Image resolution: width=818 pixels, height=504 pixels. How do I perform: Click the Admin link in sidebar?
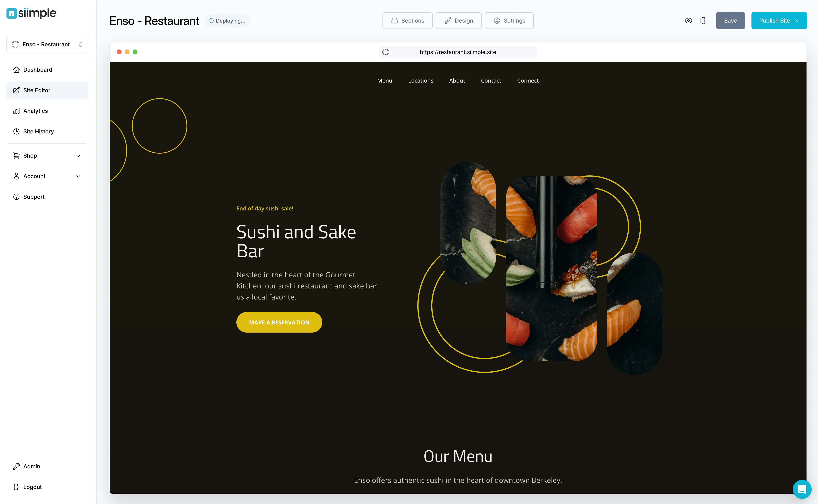(31, 466)
